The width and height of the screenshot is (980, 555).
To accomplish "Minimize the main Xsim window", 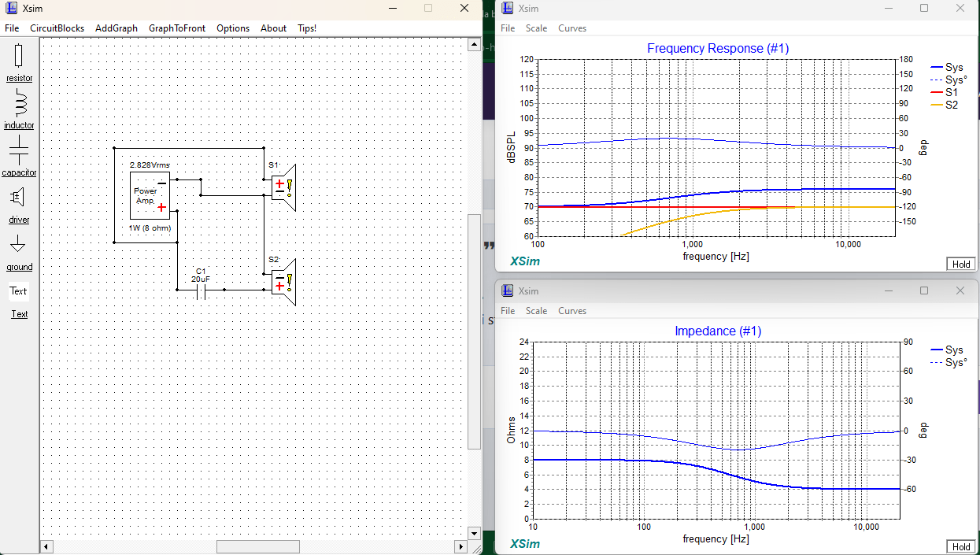I will (x=392, y=8).
